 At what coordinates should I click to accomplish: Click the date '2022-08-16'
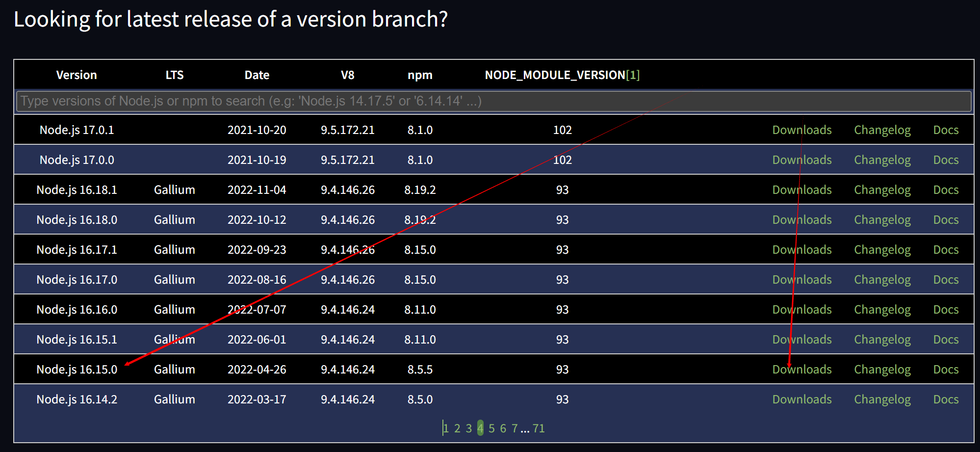click(x=257, y=280)
